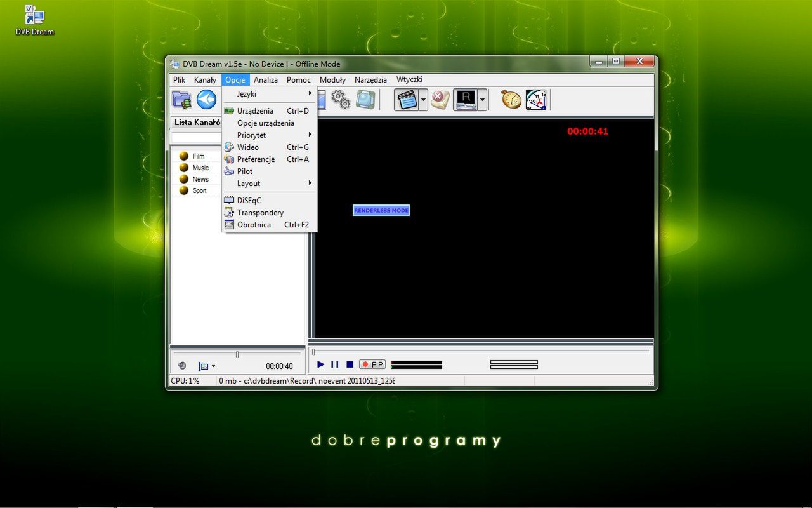Open DiSEqC settings from the menu
Screen dimensions: 812x508
coord(270,201)
